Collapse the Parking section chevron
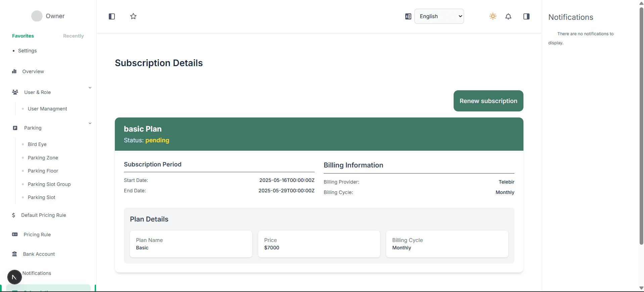644x292 pixels. tap(90, 123)
